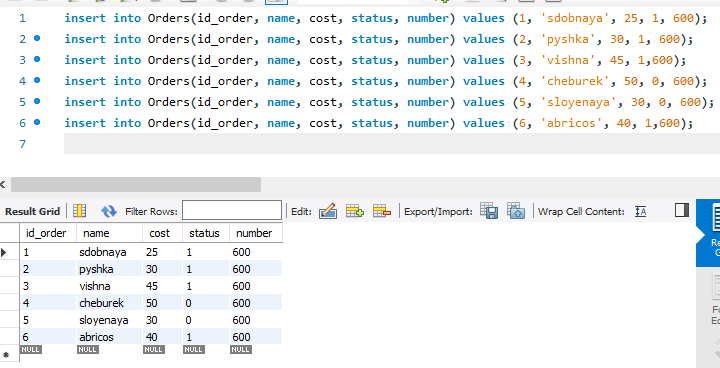The image size is (720, 368).
Task: Select the cell containing 'vishna'
Action: coord(109,286)
